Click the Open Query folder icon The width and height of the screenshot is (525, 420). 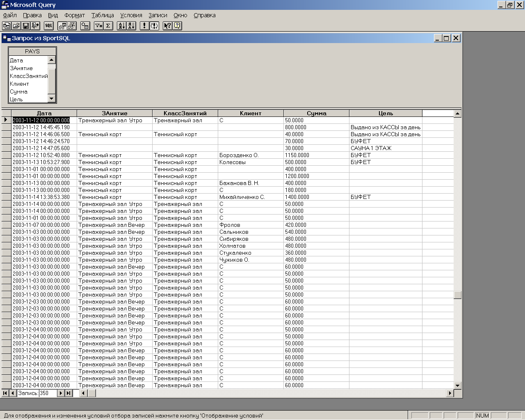[16, 26]
